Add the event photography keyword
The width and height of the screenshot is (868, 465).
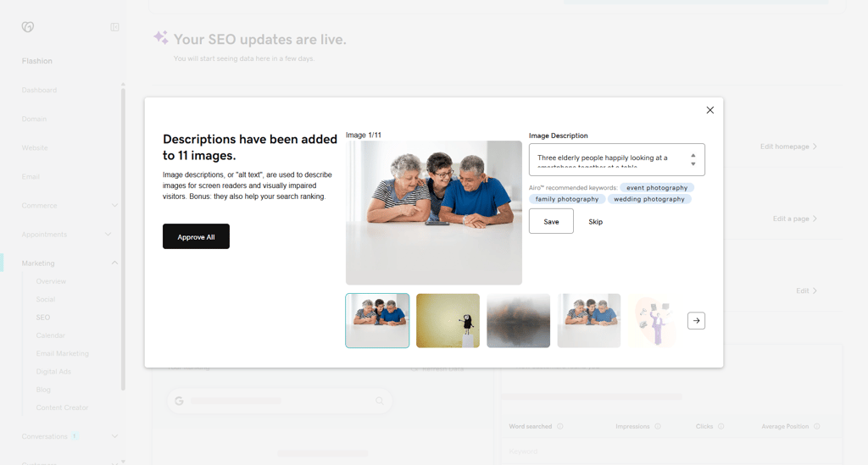(x=657, y=187)
